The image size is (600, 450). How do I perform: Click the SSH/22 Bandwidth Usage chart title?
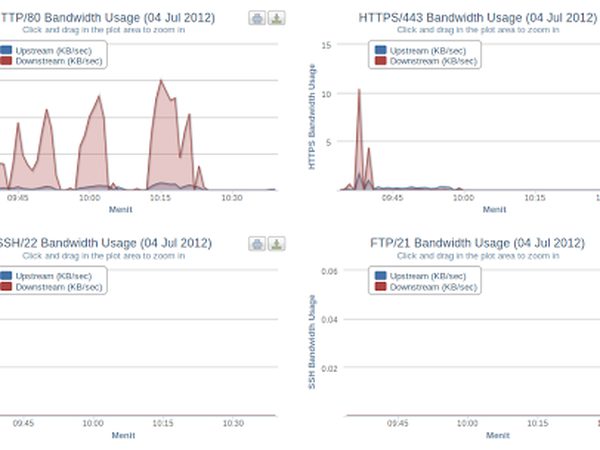(106, 243)
